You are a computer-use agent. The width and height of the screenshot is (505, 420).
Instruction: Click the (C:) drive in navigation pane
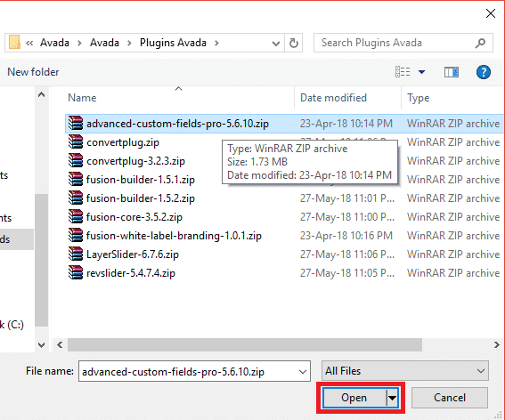coord(12,325)
